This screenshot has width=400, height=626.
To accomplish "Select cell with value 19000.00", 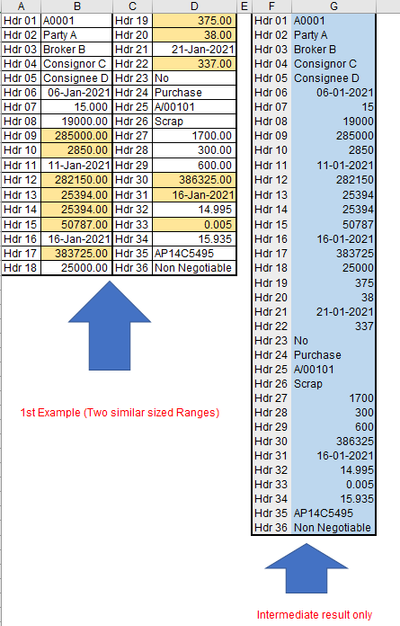I will pos(77,121).
